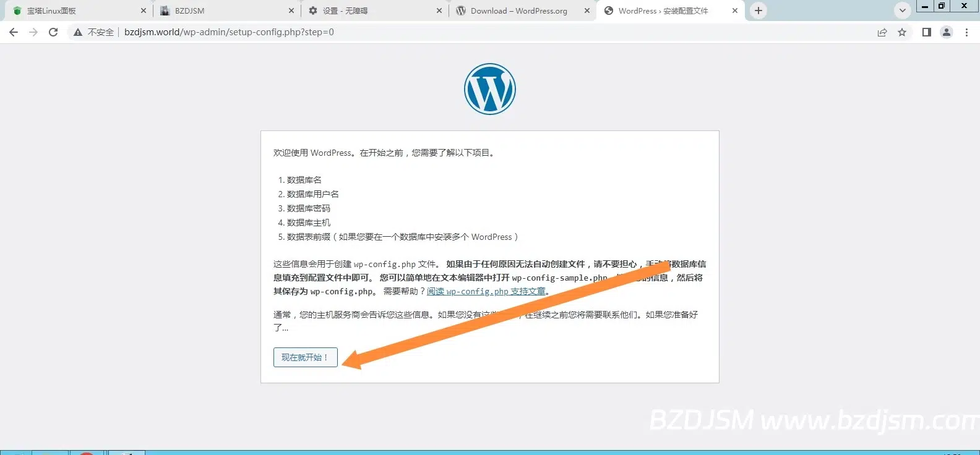
Task: Go forward to the next page
Action: click(x=33, y=32)
